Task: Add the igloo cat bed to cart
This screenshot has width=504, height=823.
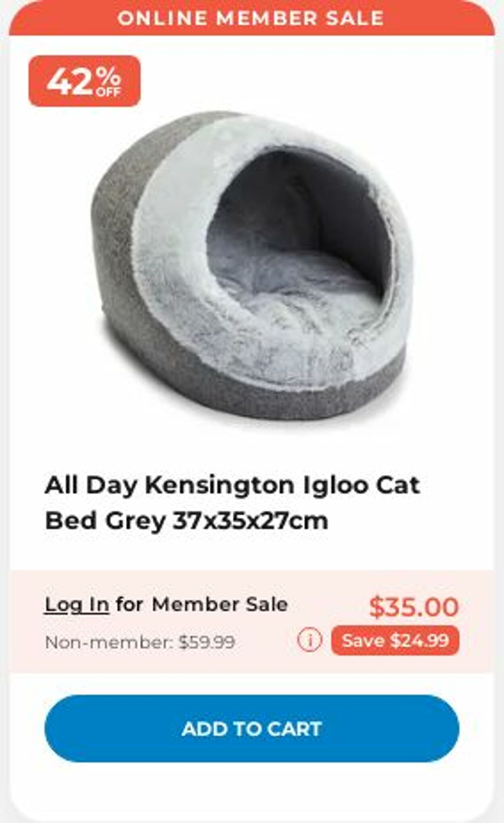Action: pyautogui.click(x=252, y=728)
